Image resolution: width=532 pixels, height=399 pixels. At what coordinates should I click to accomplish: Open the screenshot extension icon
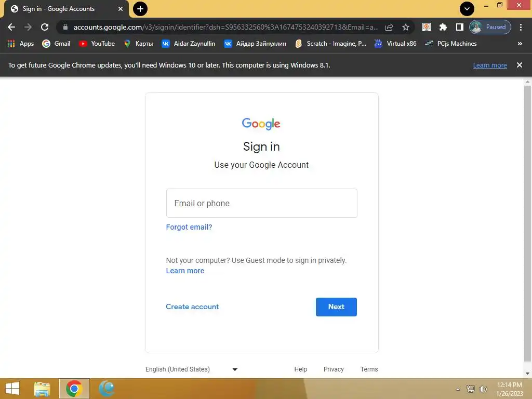[427, 27]
